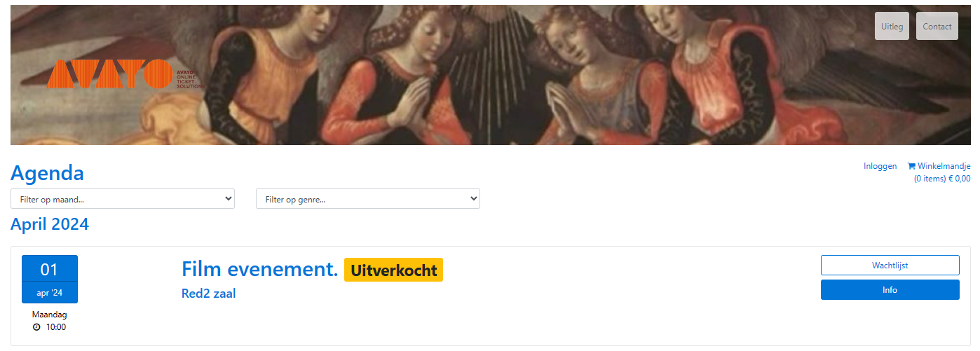This screenshot has width=980, height=351.
Task: Click the Inloggen link
Action: [x=880, y=166]
